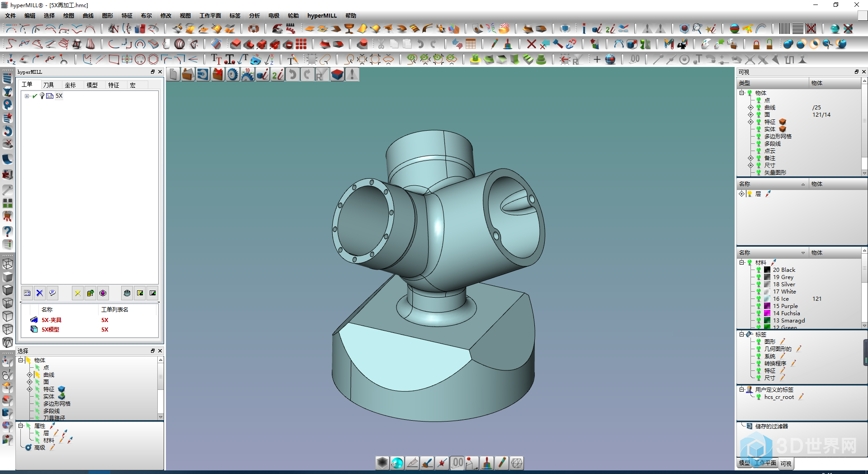Toggle visibility bulb for 多边形网格 in 可视 panel
The image size is (868, 474).
759,137
